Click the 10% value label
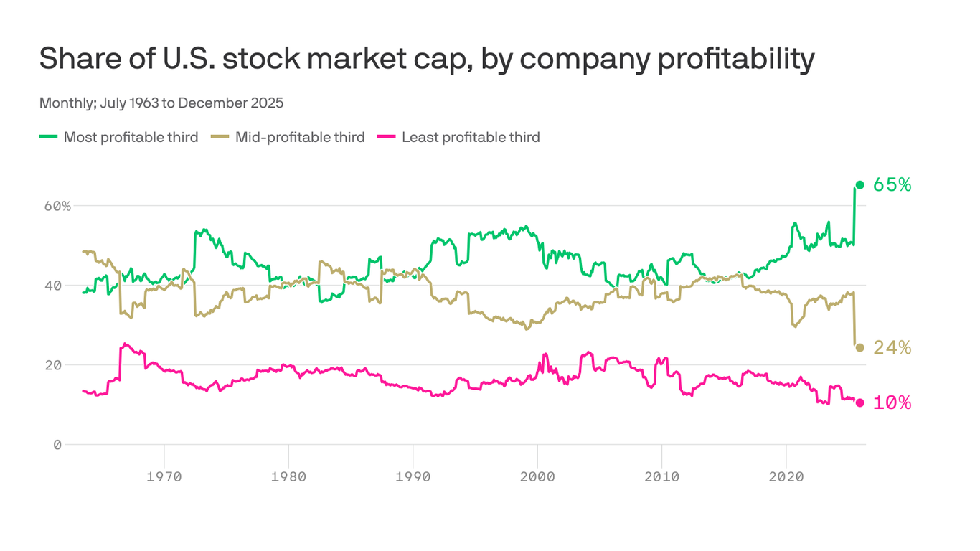The height and width of the screenshot is (551, 980). pos(892,403)
